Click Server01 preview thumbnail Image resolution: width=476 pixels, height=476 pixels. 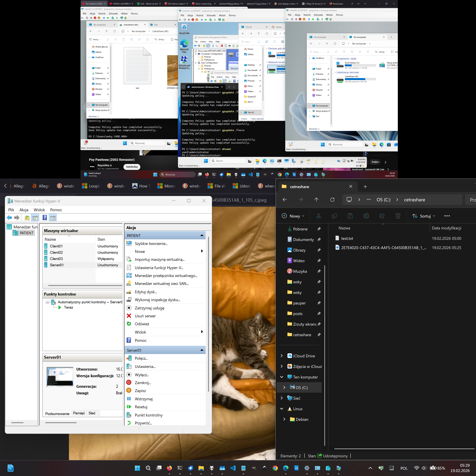click(x=60, y=377)
